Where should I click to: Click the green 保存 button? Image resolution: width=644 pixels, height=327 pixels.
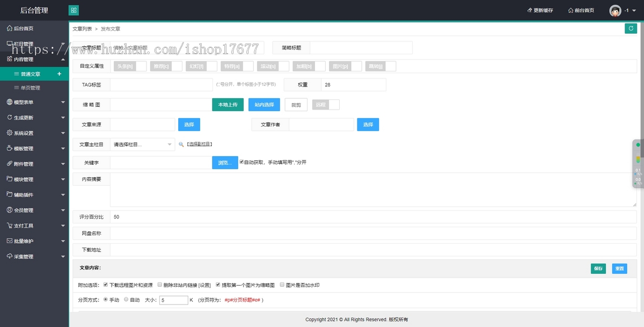coord(598,268)
